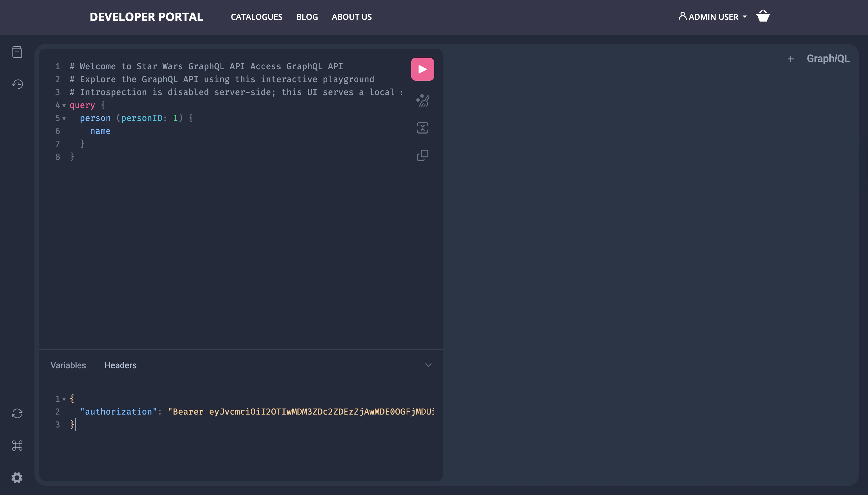Navigate to the Catalogues page
Viewport: 868px width, 495px height.
256,17
